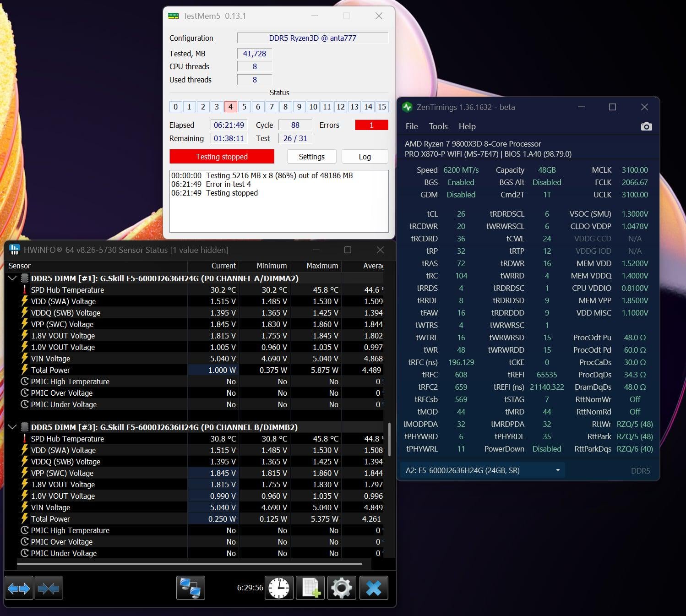Click clock icon of DIMM #1 PMIC Over Voltage
686x616 pixels.
click(x=25, y=393)
